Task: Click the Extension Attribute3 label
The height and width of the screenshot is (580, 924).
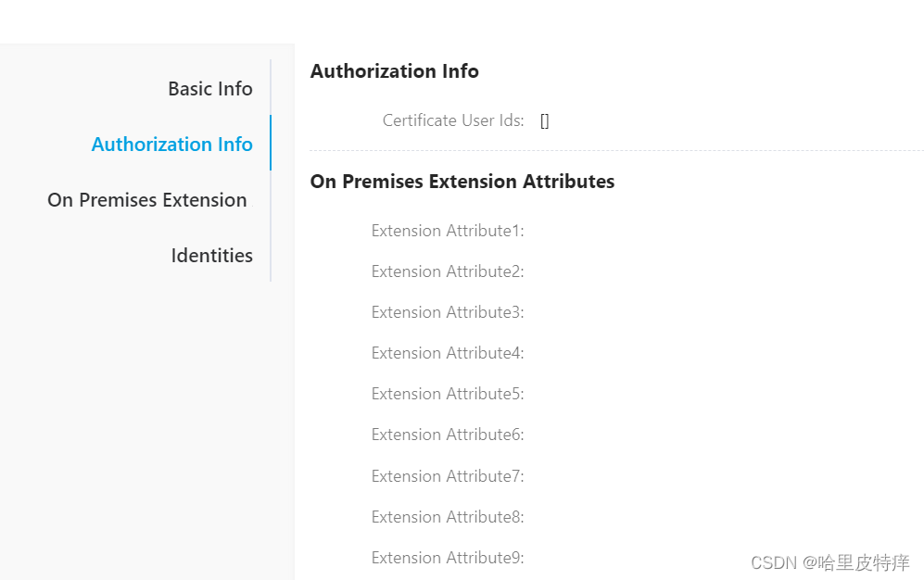Action: coord(447,312)
